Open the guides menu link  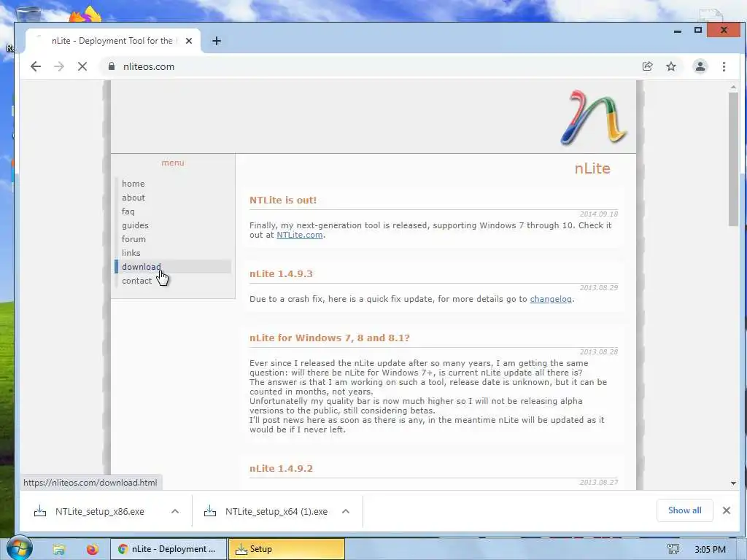[135, 225]
